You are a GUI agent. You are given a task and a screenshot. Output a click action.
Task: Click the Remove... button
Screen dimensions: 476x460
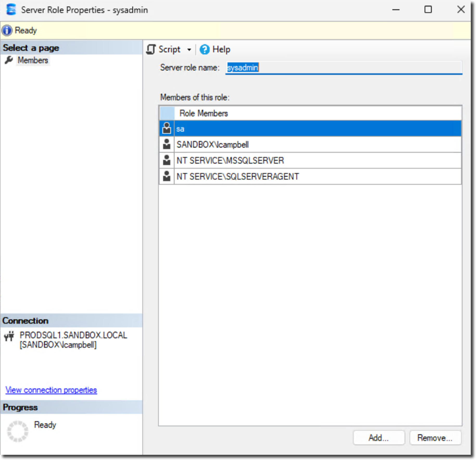435,438
